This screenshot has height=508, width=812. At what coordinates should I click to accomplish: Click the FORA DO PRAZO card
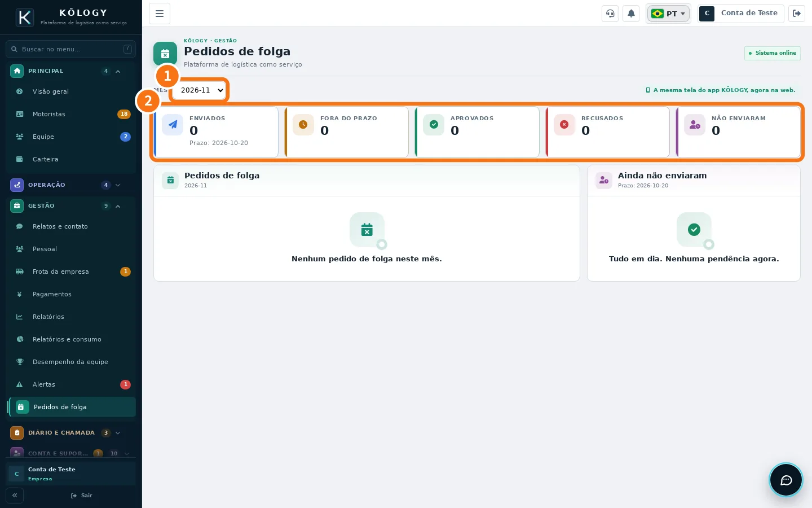(x=347, y=132)
